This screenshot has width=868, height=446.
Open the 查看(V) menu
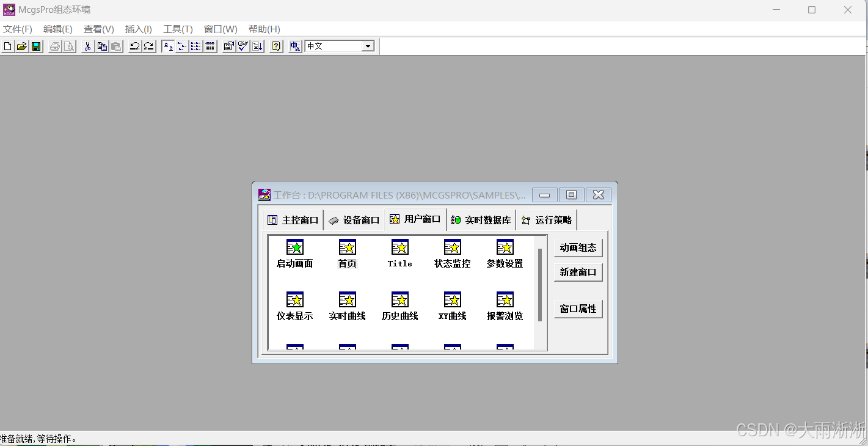tap(99, 29)
